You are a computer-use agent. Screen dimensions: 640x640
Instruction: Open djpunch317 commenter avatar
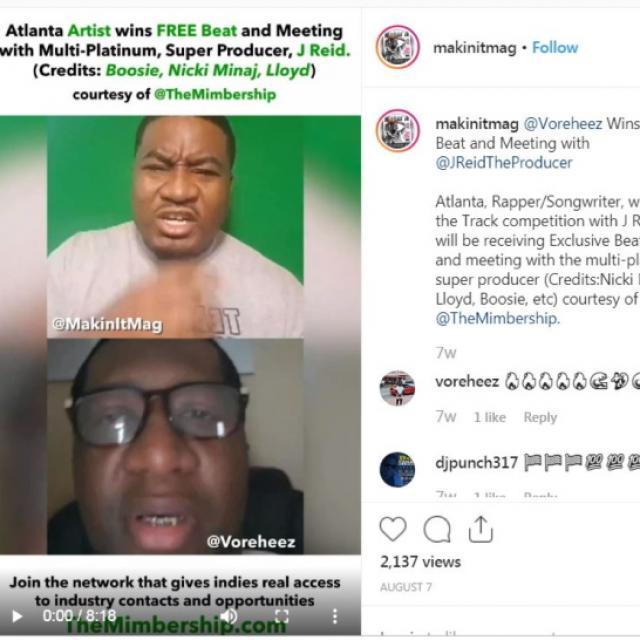pos(397,469)
